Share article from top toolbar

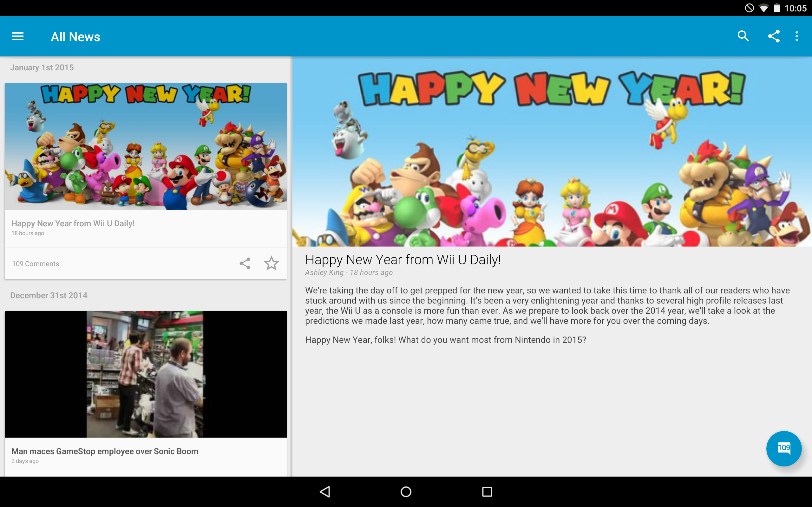pos(774,36)
